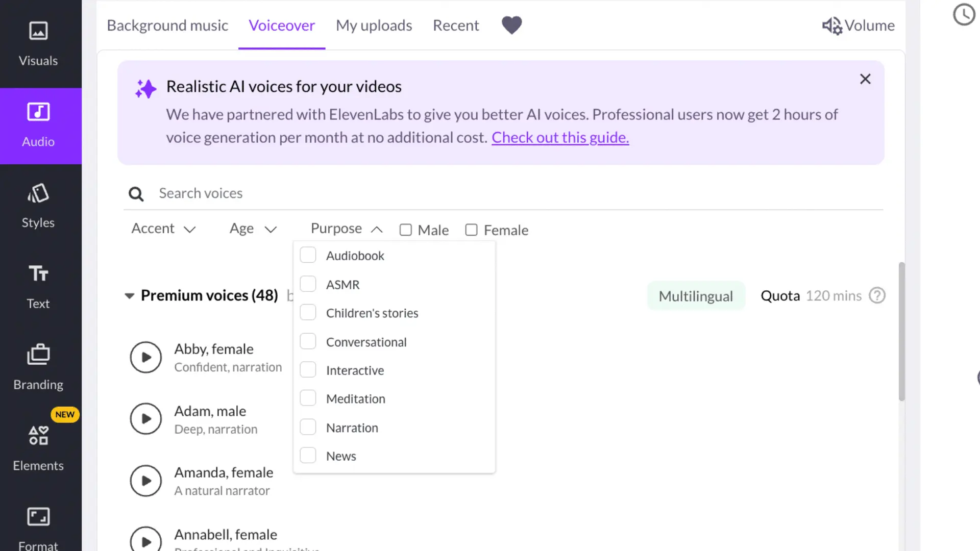This screenshot has height=551, width=980.
Task: Open the Check out this guide link
Action: click(560, 138)
